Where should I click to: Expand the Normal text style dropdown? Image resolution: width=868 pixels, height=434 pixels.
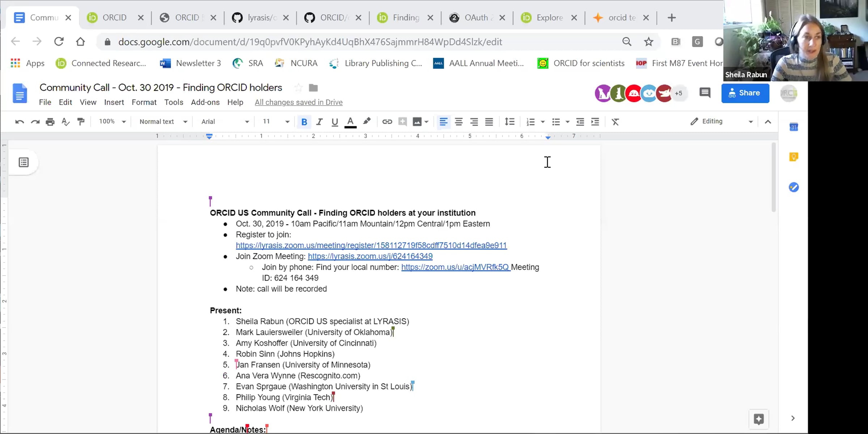(x=163, y=122)
